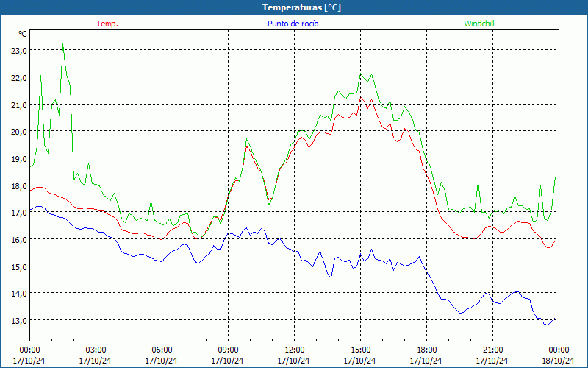Click the 18:00 time axis label
The image size is (588, 368).
point(426,350)
